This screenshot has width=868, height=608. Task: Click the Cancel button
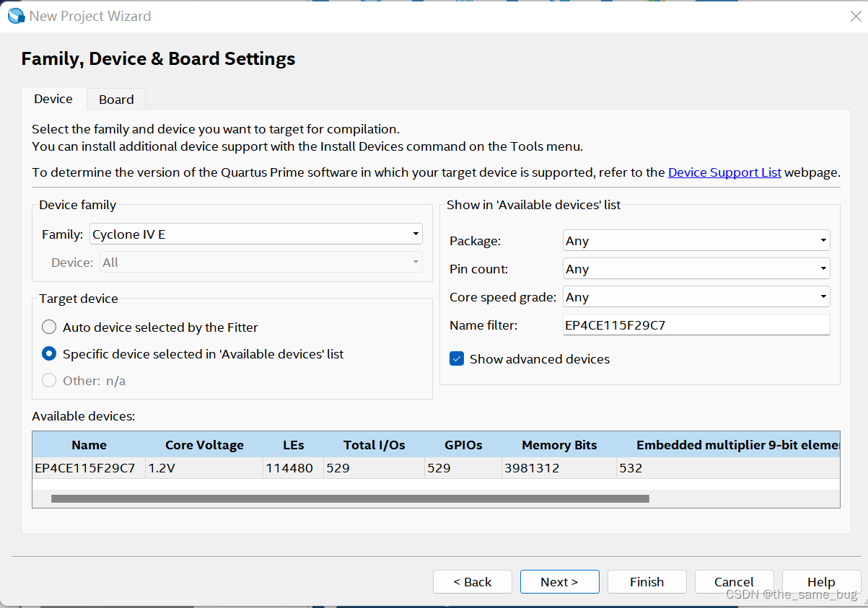click(734, 581)
